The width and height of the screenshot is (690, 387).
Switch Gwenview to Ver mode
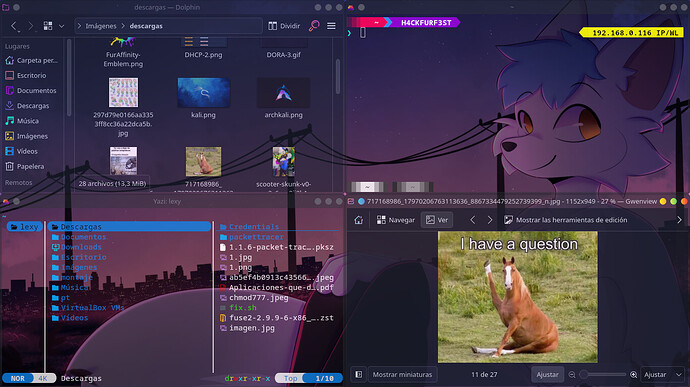[437, 220]
